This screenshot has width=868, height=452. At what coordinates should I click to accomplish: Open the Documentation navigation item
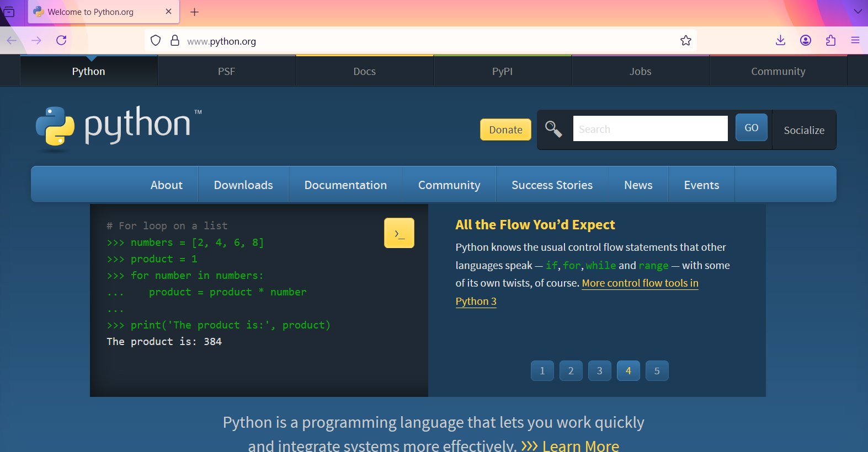coord(345,185)
